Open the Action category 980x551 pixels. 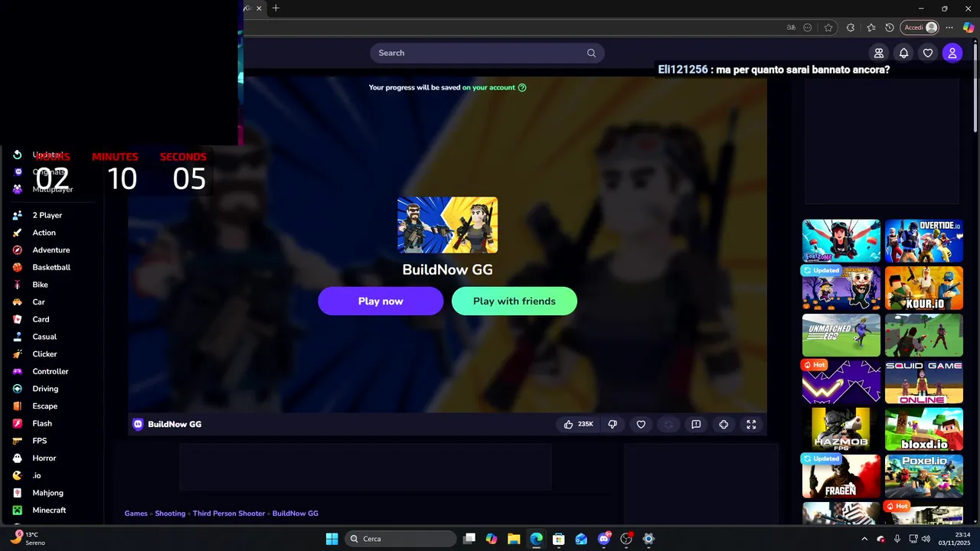pos(44,233)
